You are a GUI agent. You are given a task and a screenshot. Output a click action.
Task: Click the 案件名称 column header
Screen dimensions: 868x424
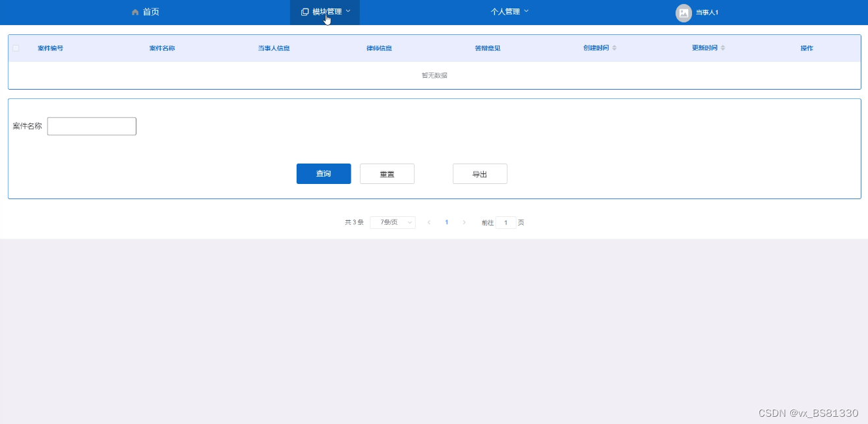tap(162, 48)
